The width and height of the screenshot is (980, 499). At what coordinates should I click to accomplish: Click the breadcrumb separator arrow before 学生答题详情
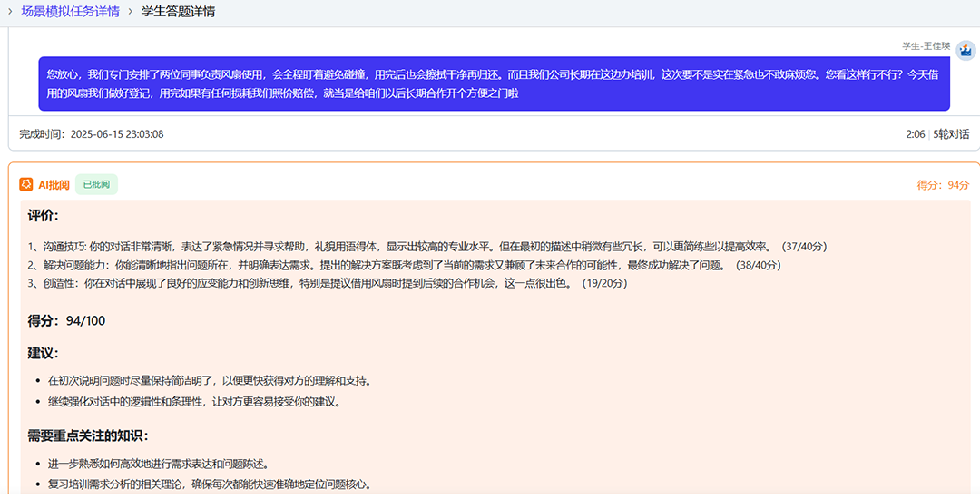click(x=131, y=11)
